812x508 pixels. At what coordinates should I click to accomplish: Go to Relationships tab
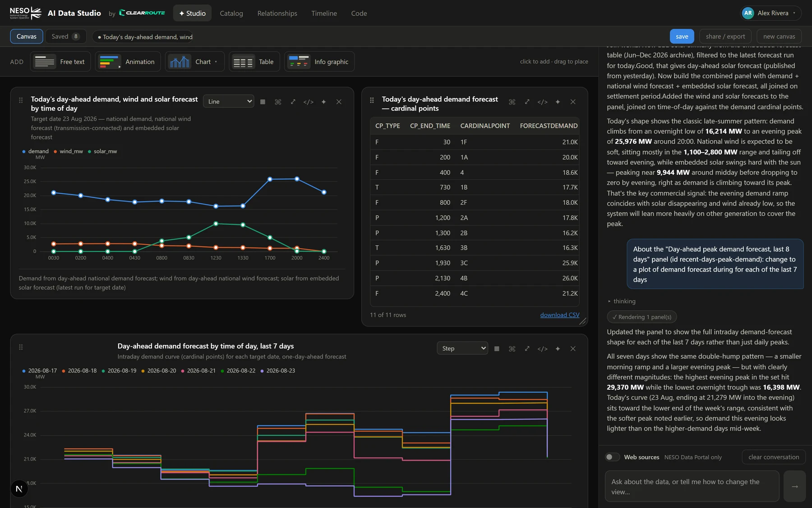[277, 14]
